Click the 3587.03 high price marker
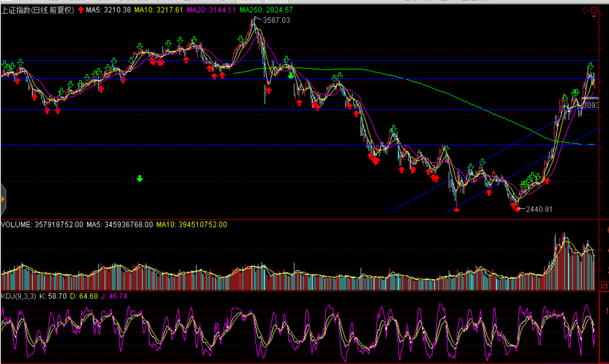Screen dimensions: 609x364 276,20
